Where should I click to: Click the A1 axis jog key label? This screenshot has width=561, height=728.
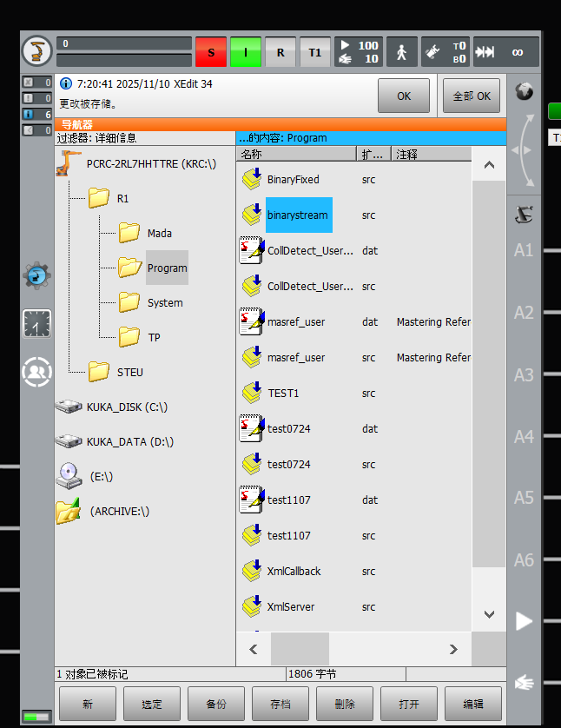(524, 250)
